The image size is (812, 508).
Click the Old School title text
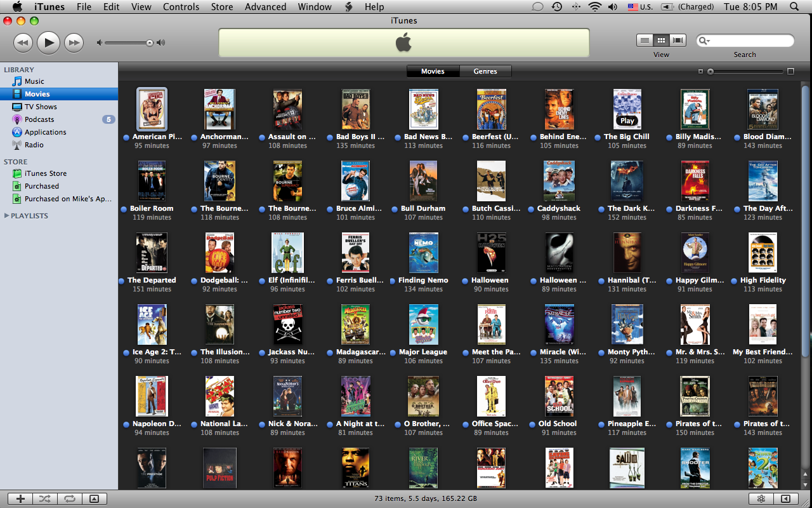[558, 424]
